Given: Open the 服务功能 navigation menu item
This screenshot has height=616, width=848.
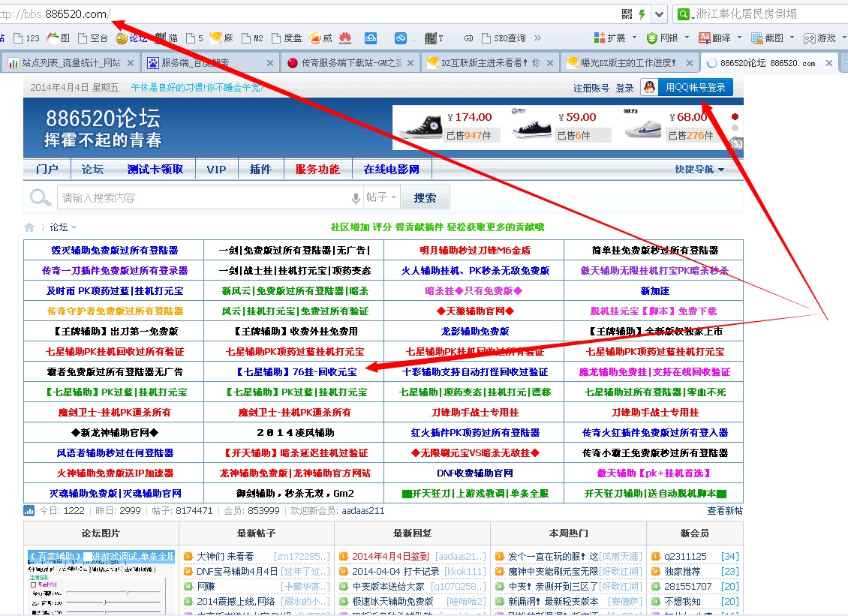Looking at the screenshot, I should pyautogui.click(x=317, y=170).
